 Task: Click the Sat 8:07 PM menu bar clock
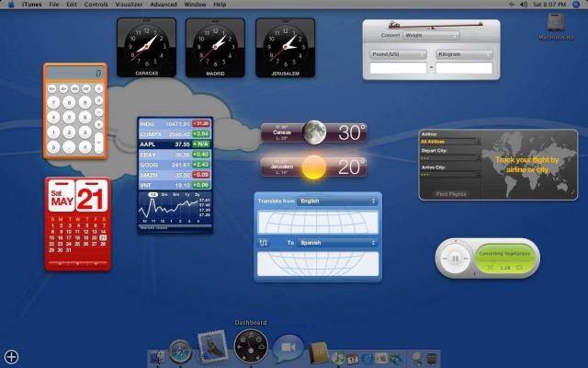pos(549,4)
